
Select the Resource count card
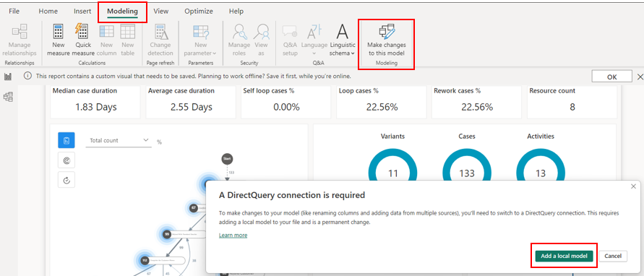[572, 102]
